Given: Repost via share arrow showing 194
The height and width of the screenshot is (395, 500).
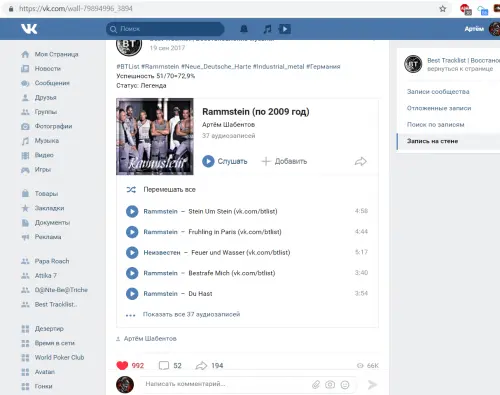Looking at the screenshot, I should 201,366.
